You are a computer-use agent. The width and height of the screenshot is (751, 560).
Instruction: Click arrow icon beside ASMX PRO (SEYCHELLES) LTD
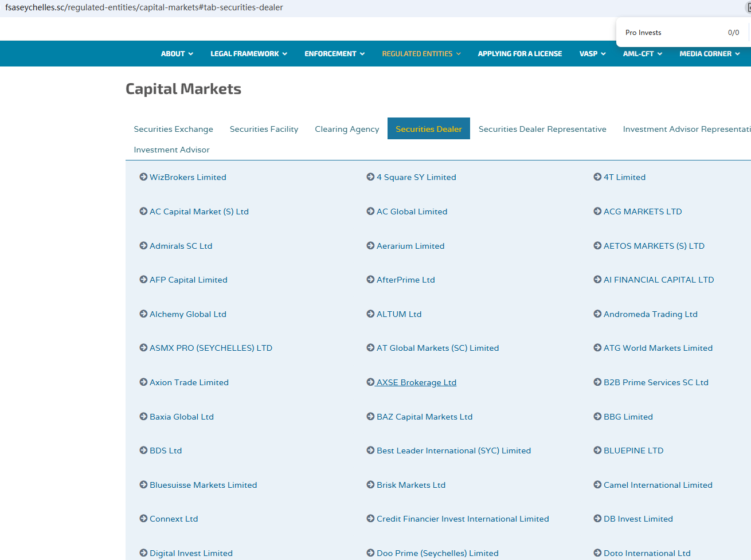[143, 348]
